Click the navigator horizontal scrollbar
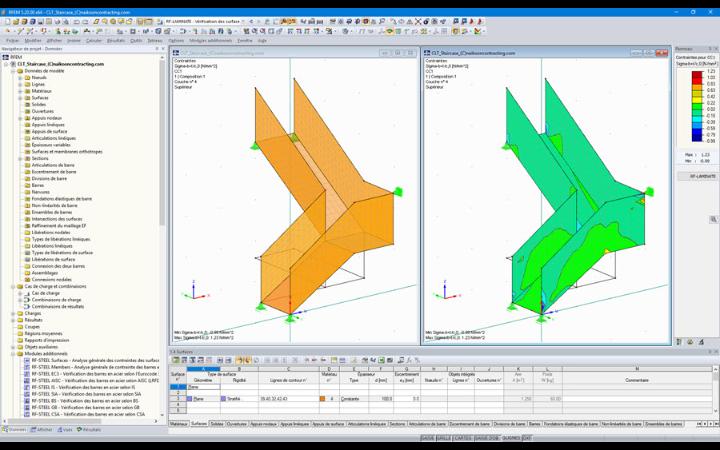Image resolution: width=720 pixels, height=450 pixels. click(x=53, y=421)
